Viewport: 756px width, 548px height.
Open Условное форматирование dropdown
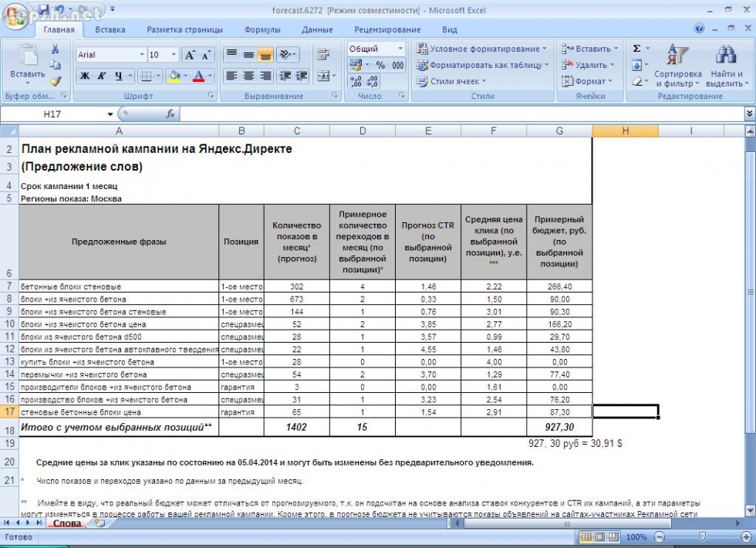481,49
